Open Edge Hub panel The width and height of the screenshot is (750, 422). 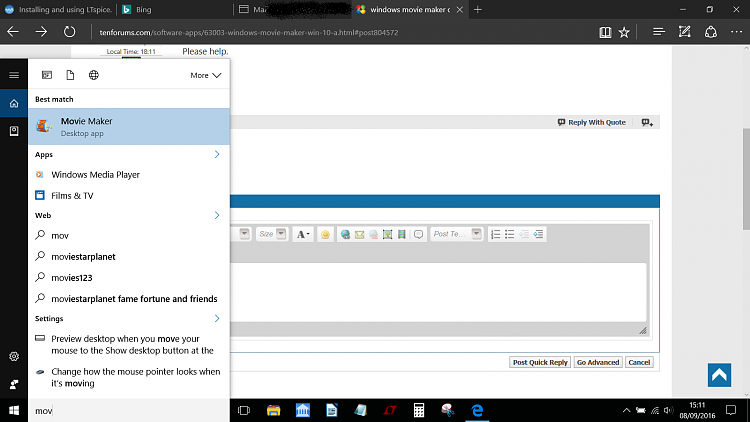point(659,32)
